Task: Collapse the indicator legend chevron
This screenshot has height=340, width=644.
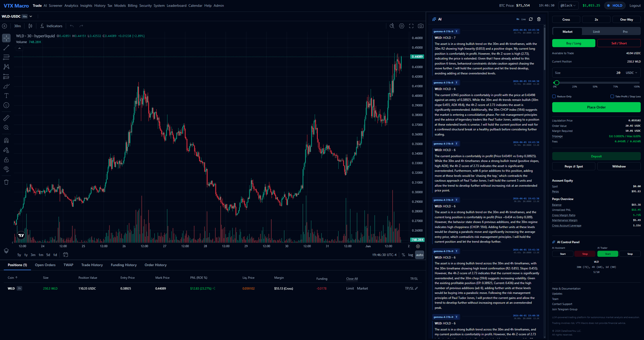Action: [x=19, y=48]
